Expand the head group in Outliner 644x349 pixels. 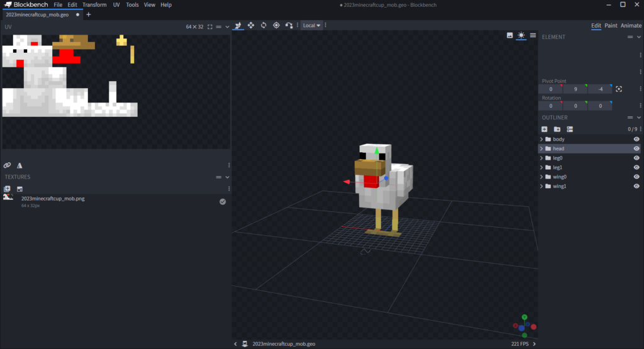point(541,148)
